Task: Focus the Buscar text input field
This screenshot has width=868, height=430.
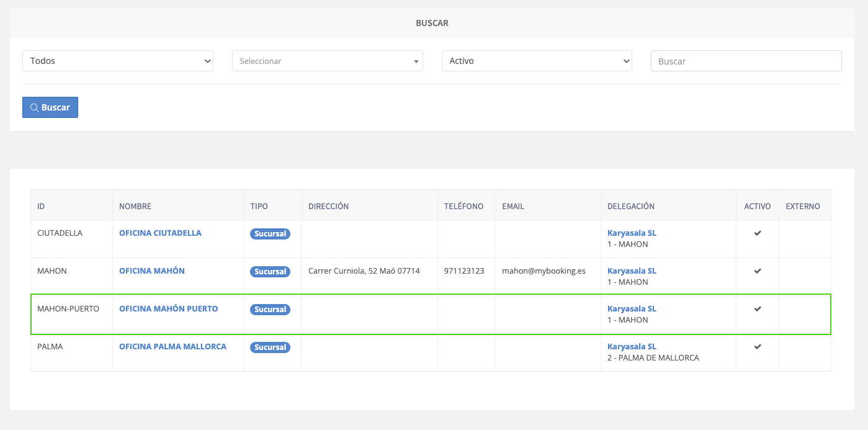Action: click(746, 61)
